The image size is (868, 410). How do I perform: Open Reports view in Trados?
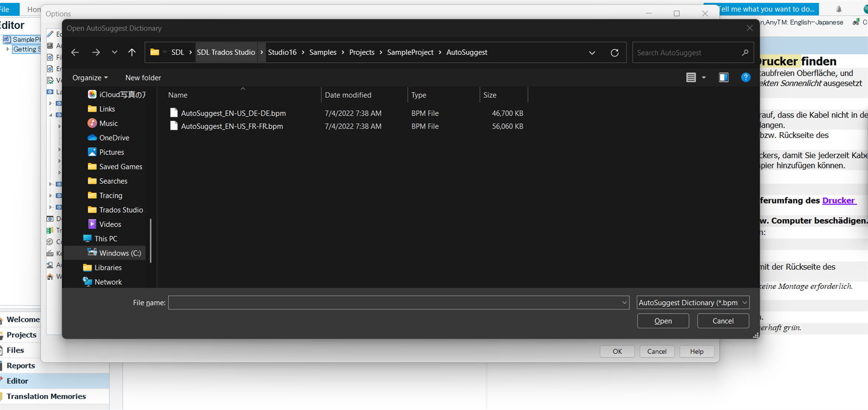point(20,366)
